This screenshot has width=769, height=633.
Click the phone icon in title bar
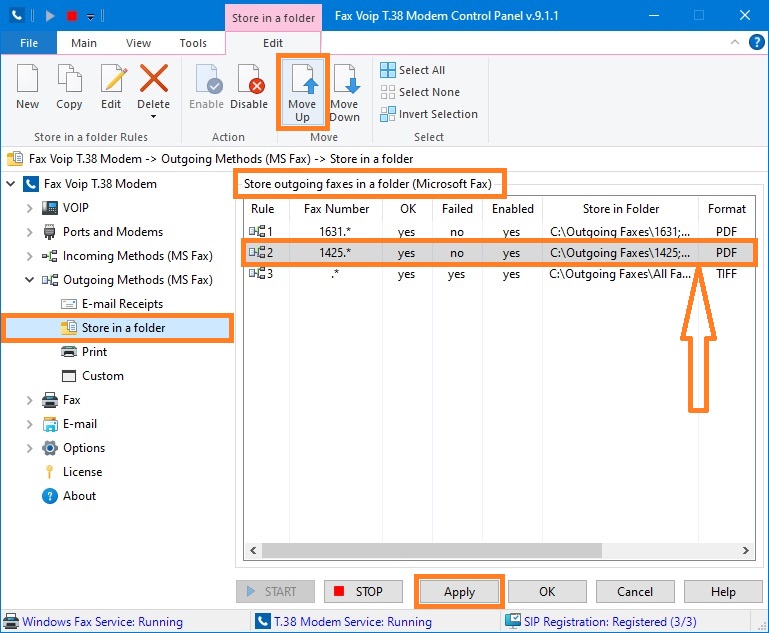coord(17,16)
